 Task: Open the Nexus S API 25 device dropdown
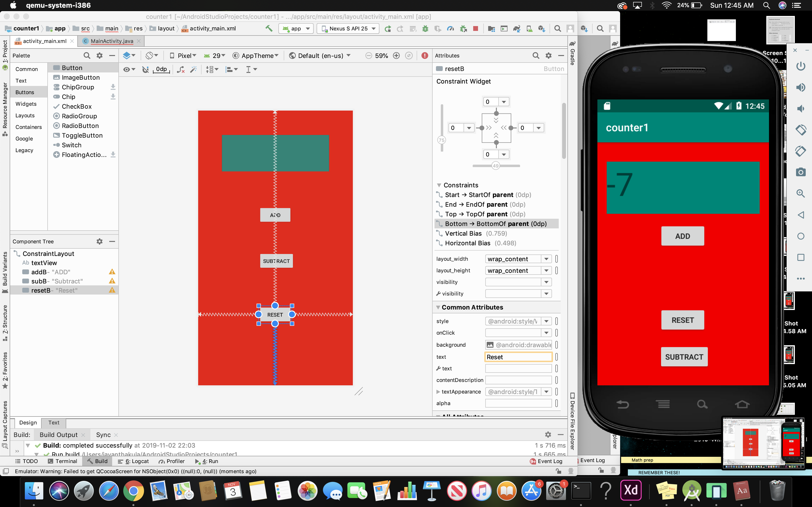(x=348, y=28)
